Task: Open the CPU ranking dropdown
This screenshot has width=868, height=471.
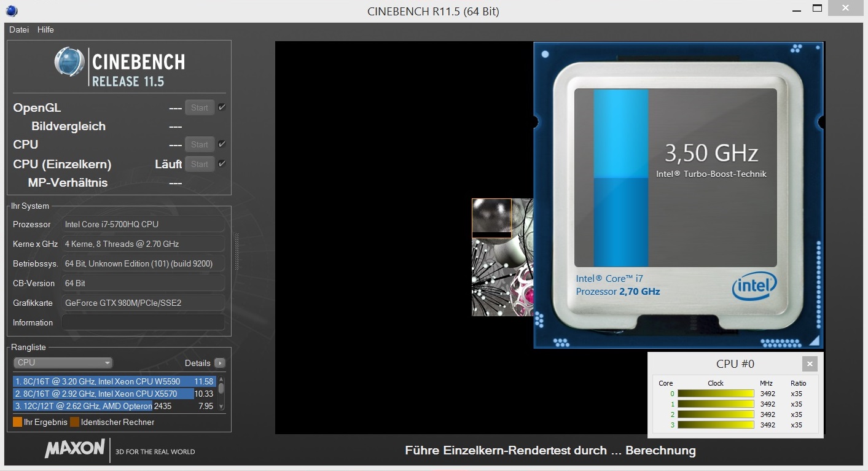Action: (x=63, y=362)
